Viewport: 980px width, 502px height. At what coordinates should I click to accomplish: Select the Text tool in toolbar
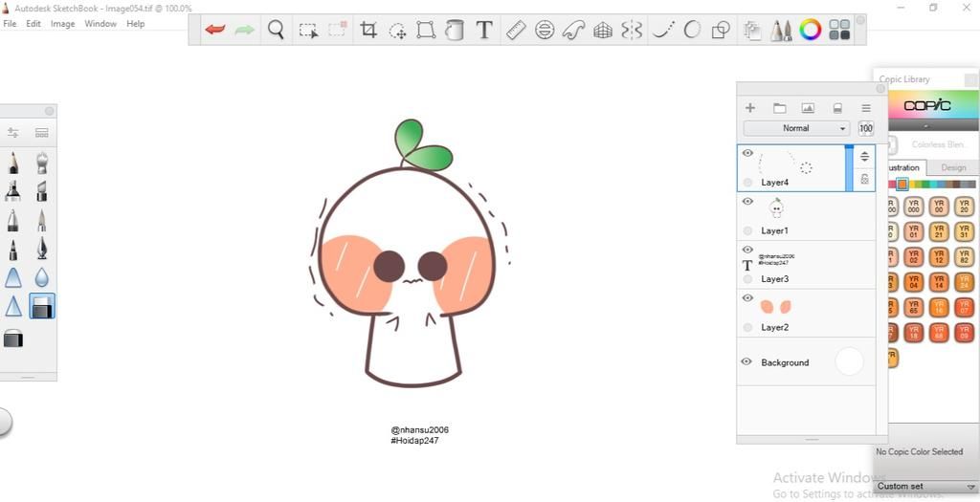click(484, 30)
